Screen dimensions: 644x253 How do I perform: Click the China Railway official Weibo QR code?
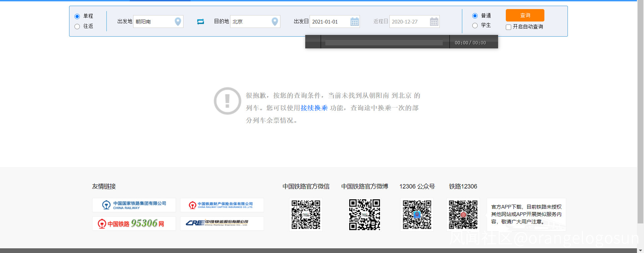(365, 215)
